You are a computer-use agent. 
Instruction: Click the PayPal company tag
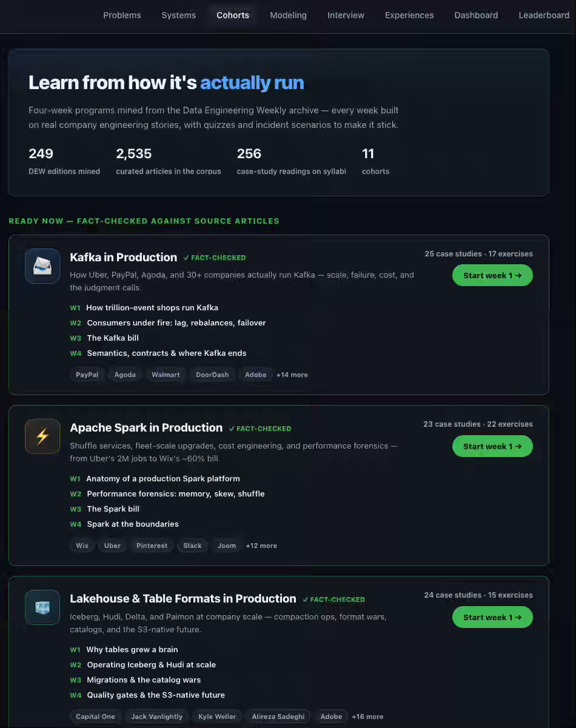pyautogui.click(x=87, y=375)
